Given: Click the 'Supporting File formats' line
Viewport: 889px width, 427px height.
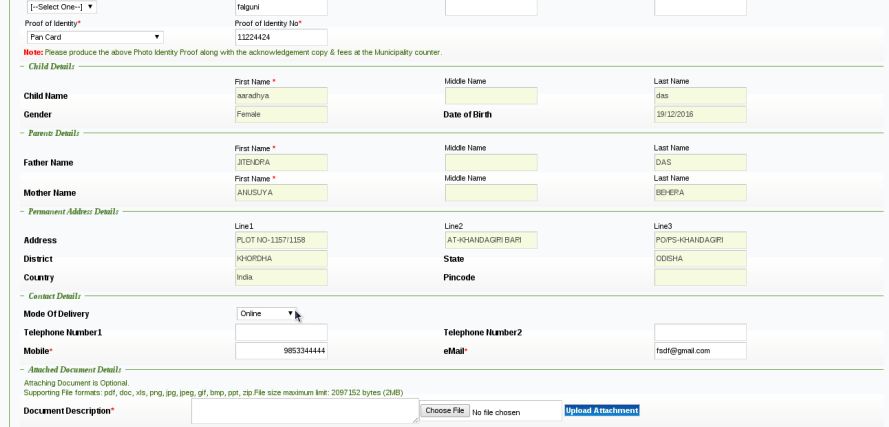Looking at the screenshot, I should tap(213, 393).
